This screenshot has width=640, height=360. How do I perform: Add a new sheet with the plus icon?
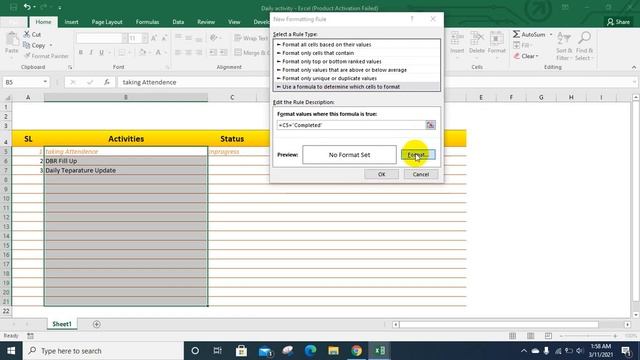(x=97, y=324)
